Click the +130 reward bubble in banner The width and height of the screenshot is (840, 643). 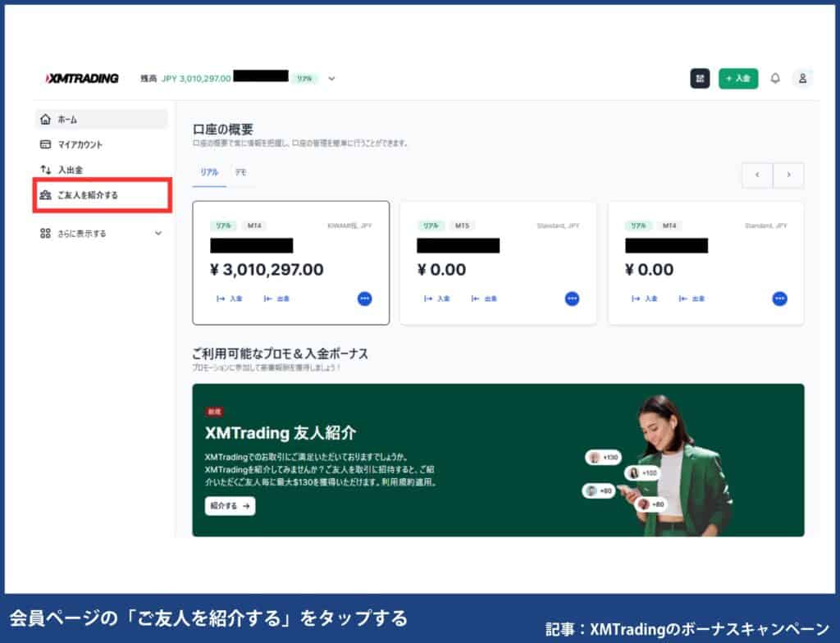point(603,458)
